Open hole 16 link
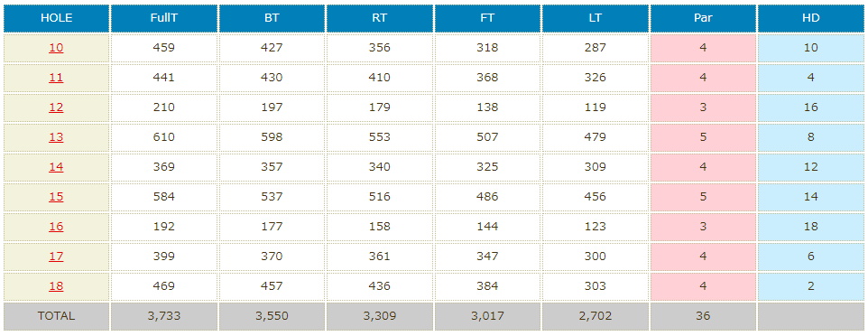 pyautogui.click(x=56, y=227)
